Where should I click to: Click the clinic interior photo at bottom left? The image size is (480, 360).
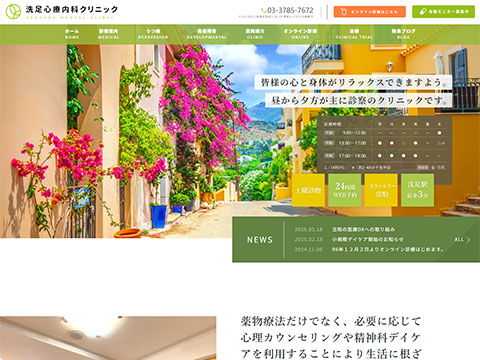coord(108,338)
